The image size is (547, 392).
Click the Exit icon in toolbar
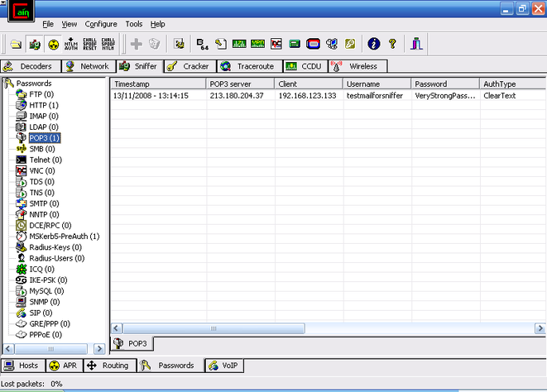pos(416,44)
